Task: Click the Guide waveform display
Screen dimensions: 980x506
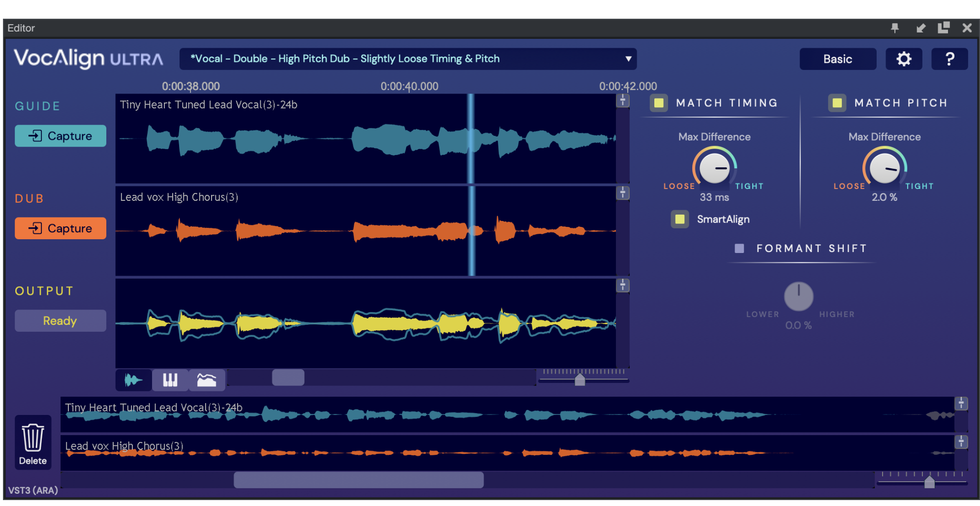Action: (366, 139)
